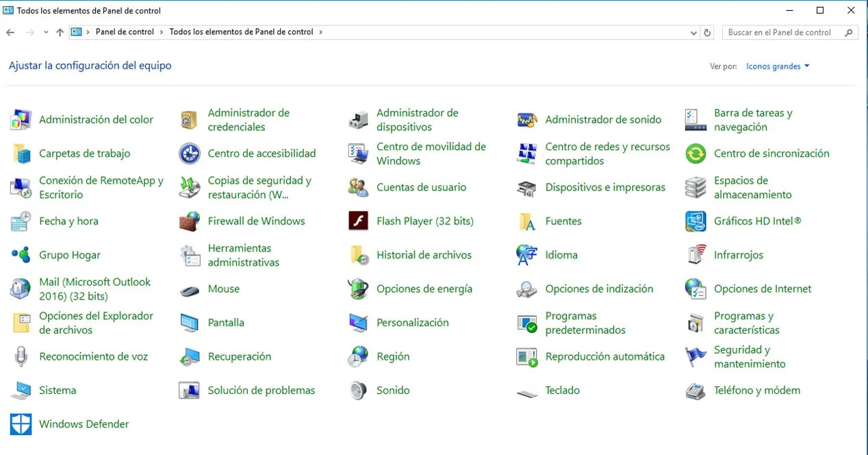Open the Opciones del Explorador de archivos link
The image size is (868, 455).
click(x=96, y=323)
